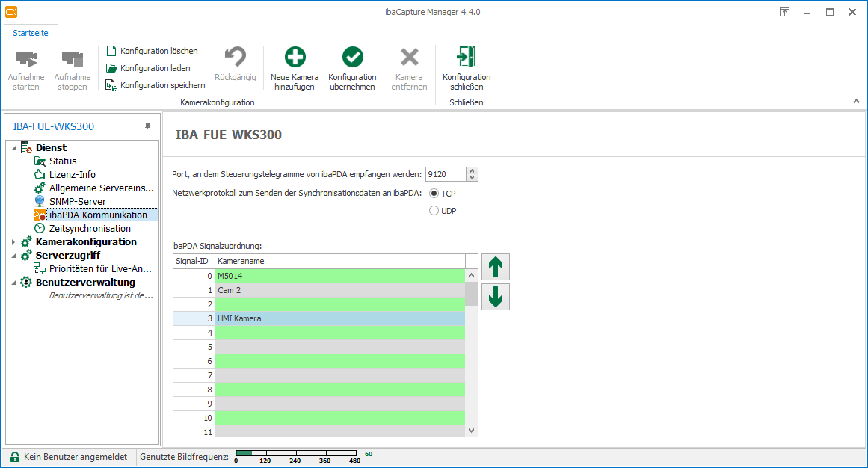Image resolution: width=868 pixels, height=468 pixels.
Task: Open Zeitsynchronisation in the tree
Action: 89,229
